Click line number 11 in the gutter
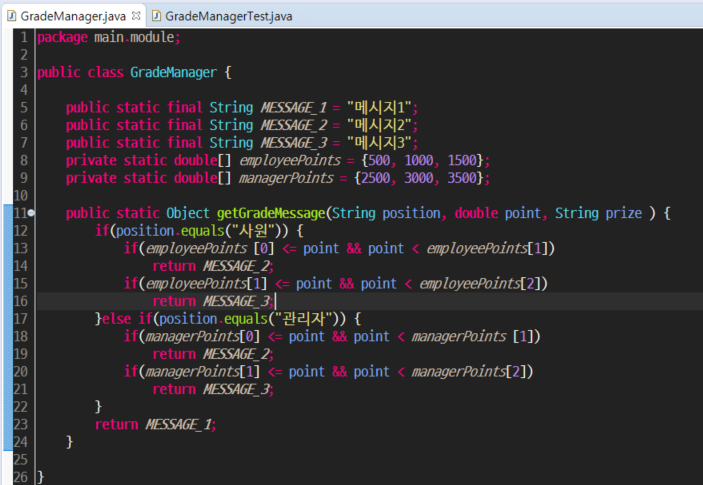703x485 pixels. coord(20,213)
